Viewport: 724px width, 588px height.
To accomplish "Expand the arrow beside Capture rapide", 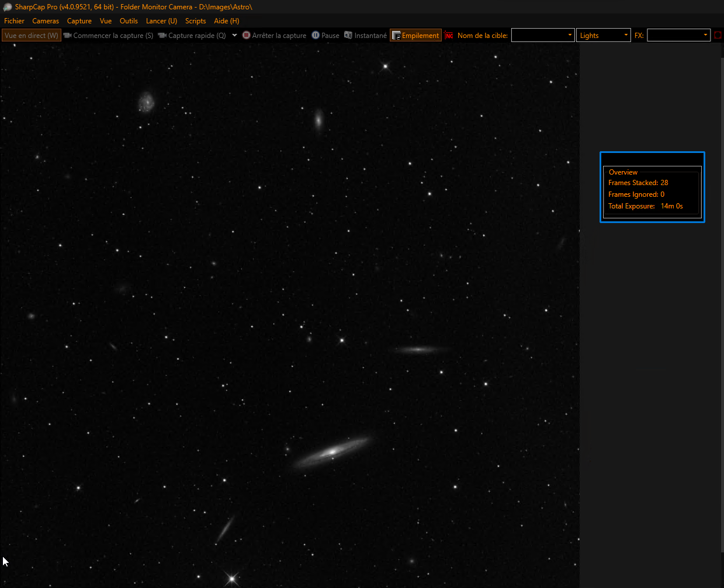I will click(x=234, y=36).
